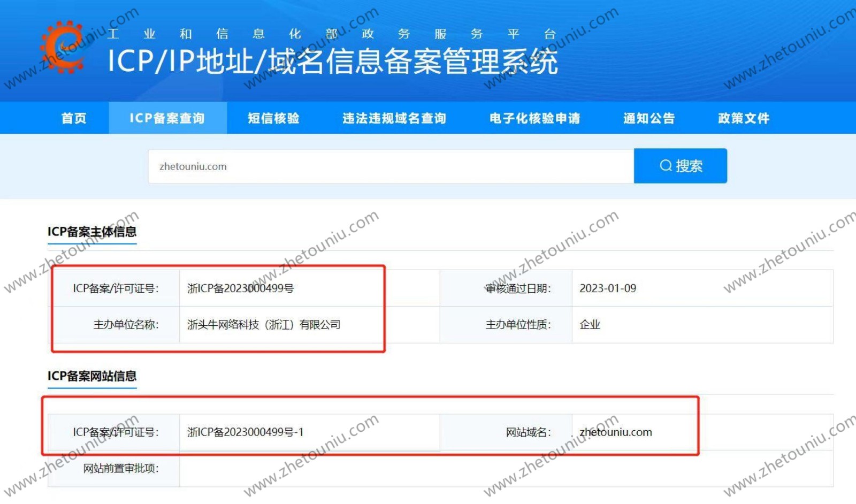Open 电子化核验申请 tab
856x504 pixels.
point(535,118)
